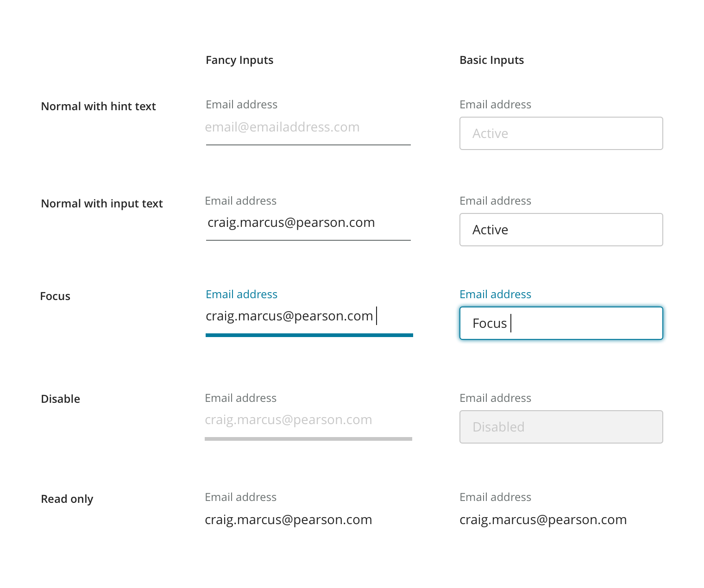Screen dimensions: 704x588
Task: Click the basic input containing dark Active text
Action: tap(561, 230)
